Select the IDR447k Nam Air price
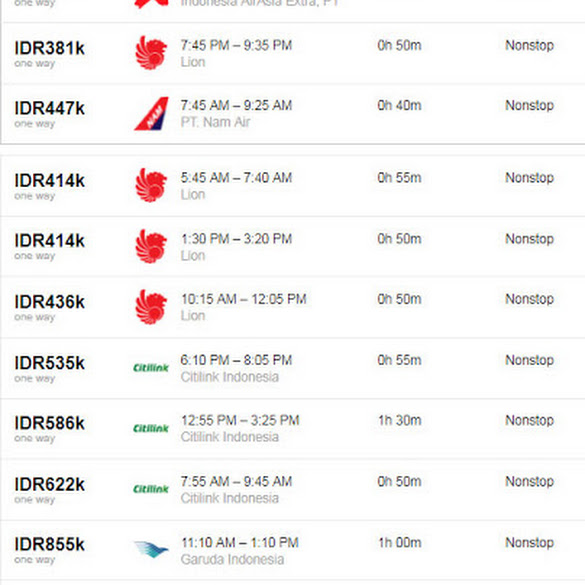585x585 pixels. pos(50,109)
